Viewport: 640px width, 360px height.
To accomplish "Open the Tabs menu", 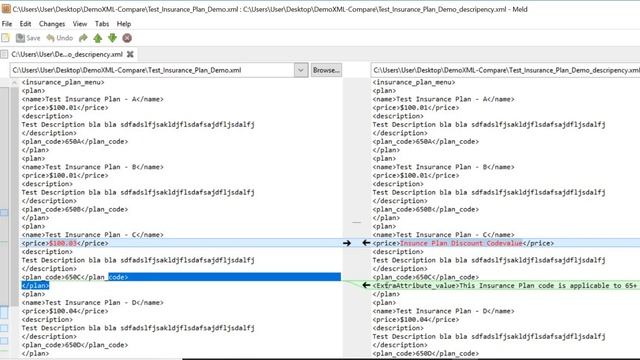I will [102, 24].
